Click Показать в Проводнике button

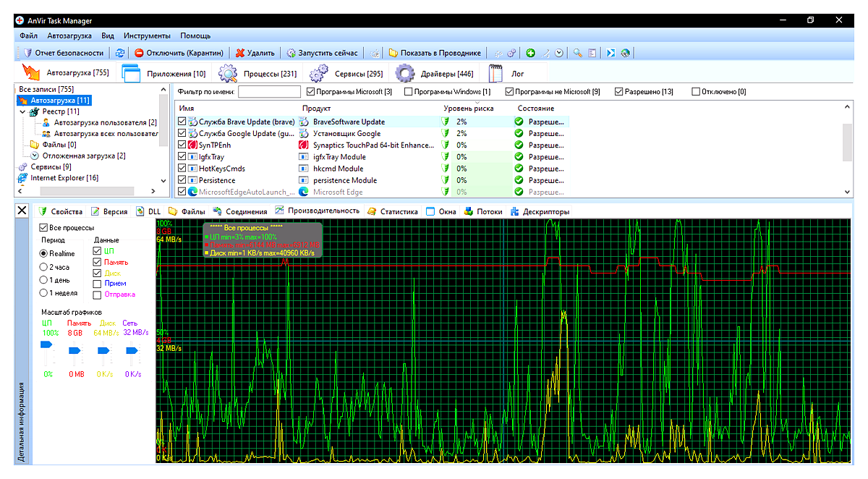coord(435,53)
